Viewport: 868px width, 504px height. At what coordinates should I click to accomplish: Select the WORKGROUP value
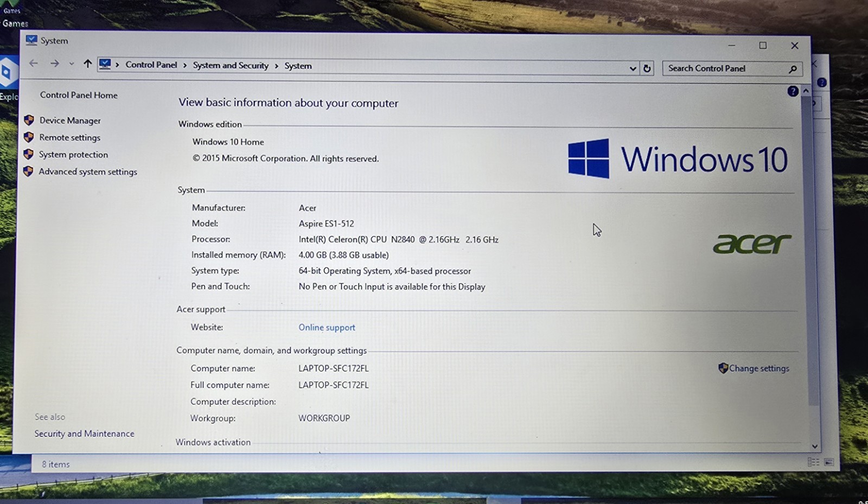click(324, 418)
